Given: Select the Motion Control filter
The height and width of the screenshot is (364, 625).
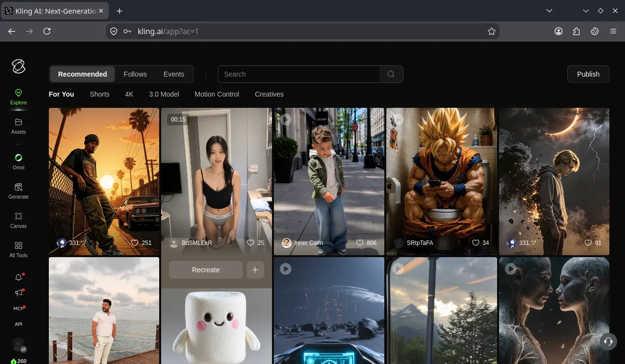Looking at the screenshot, I should point(217,94).
